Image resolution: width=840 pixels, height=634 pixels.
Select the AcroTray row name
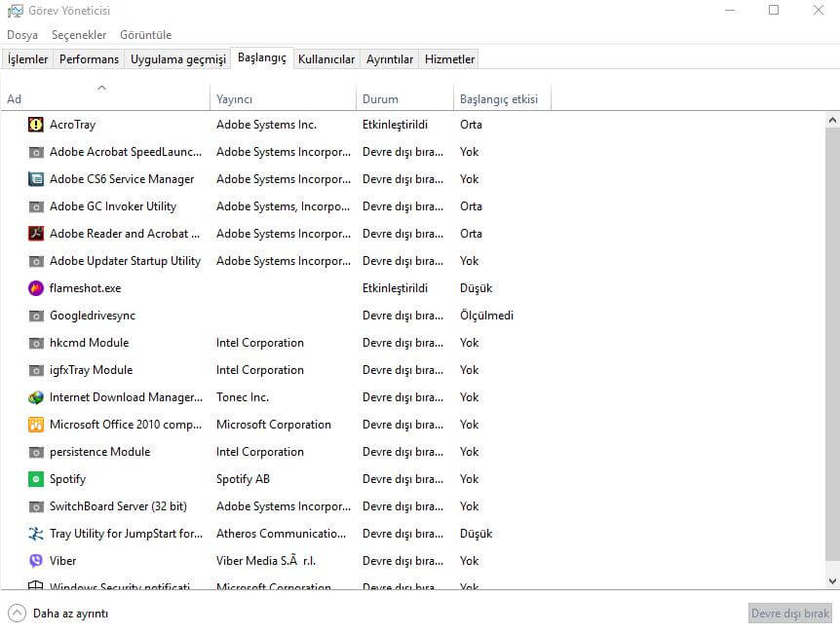(x=73, y=125)
